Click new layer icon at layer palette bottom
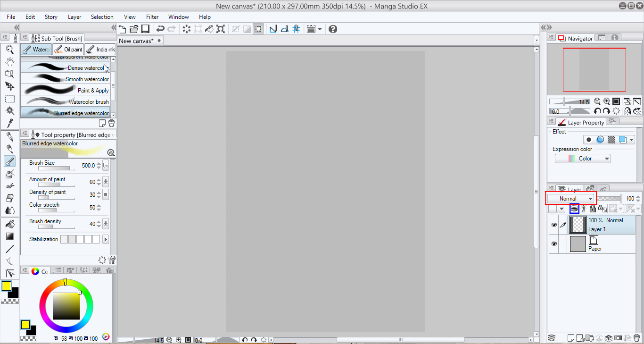Screen dimensions: 644x344 click(570, 338)
